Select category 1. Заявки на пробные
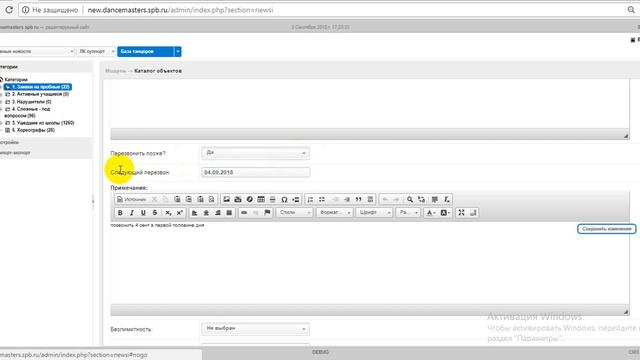Image resolution: width=640 pixels, height=360 pixels. point(38,87)
